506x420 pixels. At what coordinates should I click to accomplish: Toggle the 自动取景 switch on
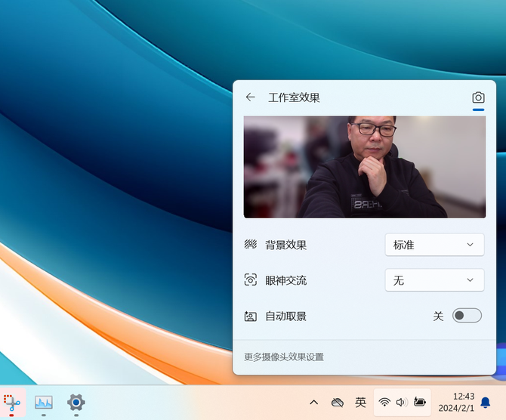tap(467, 316)
